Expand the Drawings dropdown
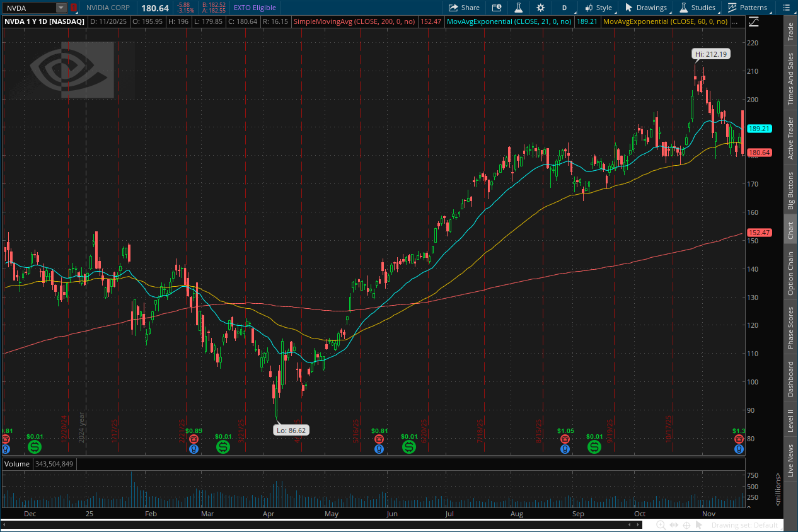This screenshot has height=532, width=798. click(646, 8)
